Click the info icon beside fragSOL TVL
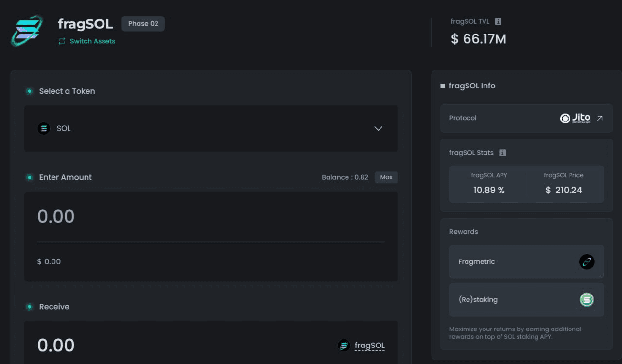 click(x=498, y=21)
